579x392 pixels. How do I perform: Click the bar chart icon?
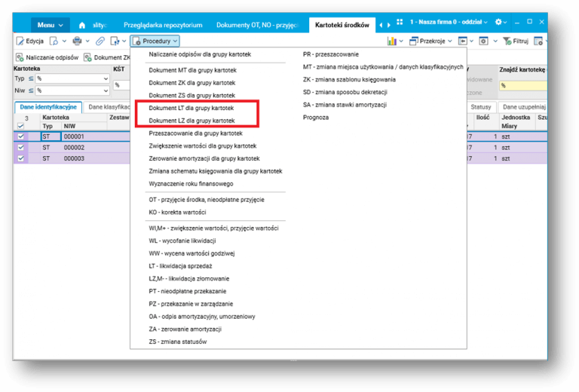pyautogui.click(x=392, y=41)
